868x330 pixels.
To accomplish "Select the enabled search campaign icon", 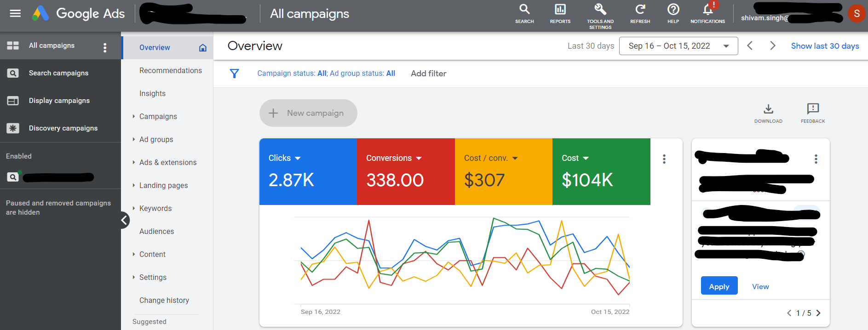I will coord(13,176).
